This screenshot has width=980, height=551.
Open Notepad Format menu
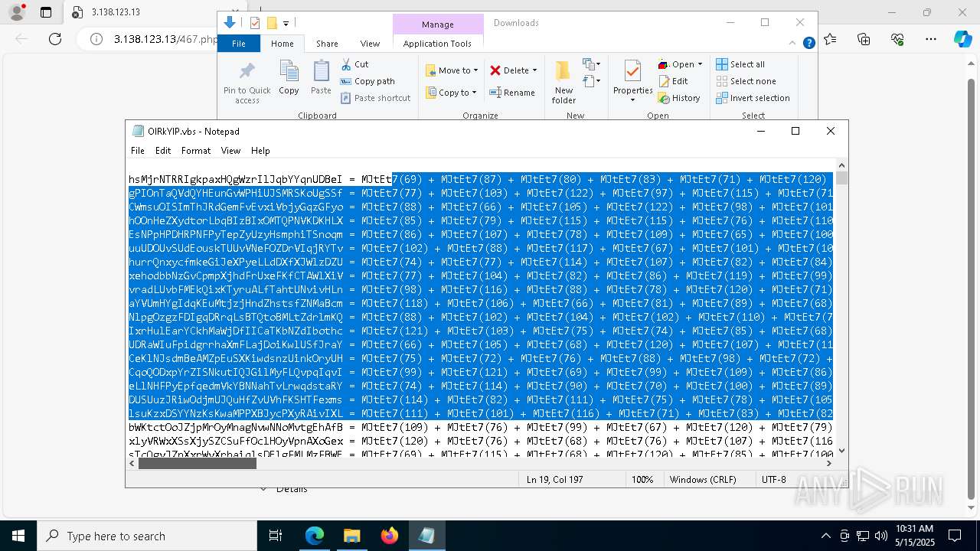click(196, 151)
